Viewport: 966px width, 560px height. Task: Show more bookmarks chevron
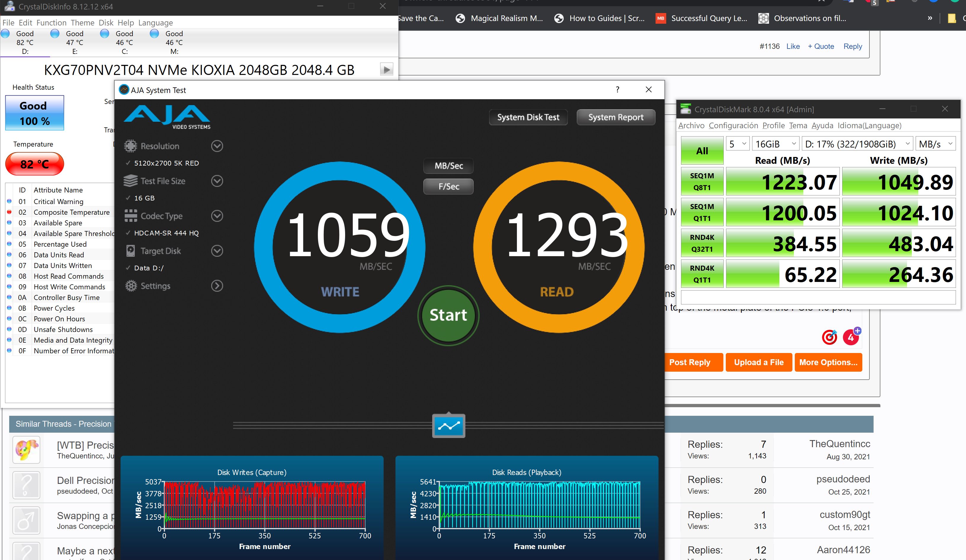[930, 18]
